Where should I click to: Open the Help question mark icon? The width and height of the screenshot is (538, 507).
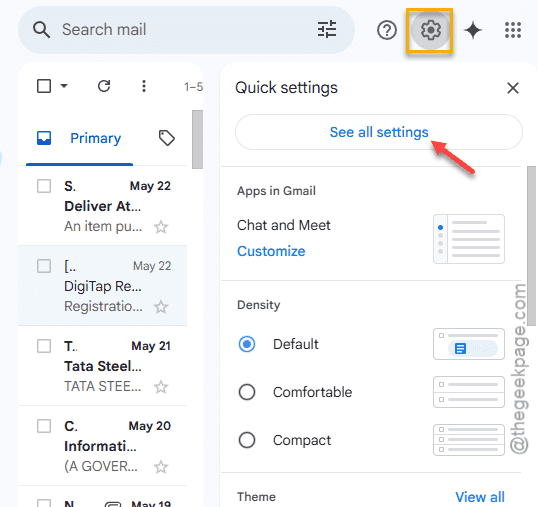pyautogui.click(x=387, y=30)
